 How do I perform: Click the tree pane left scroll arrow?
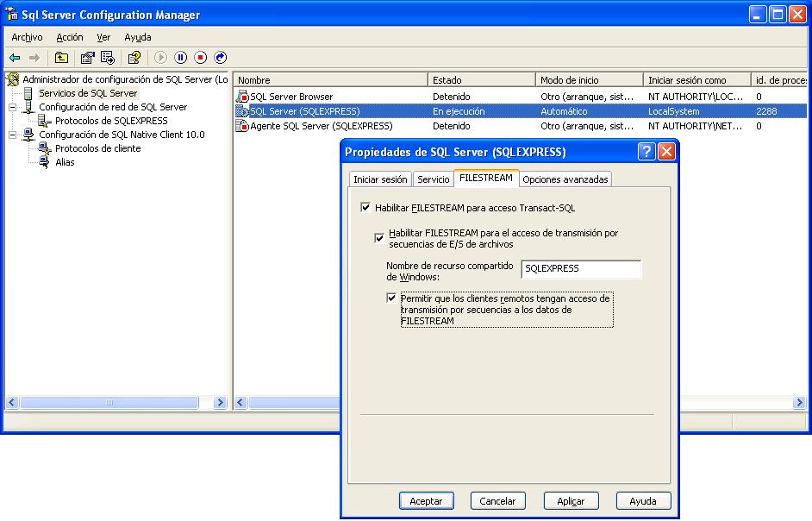coord(12,402)
